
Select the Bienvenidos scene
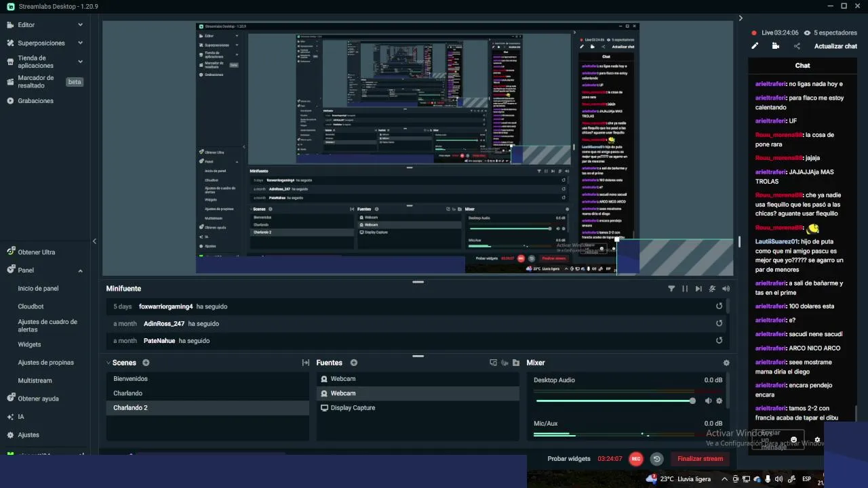pyautogui.click(x=208, y=379)
